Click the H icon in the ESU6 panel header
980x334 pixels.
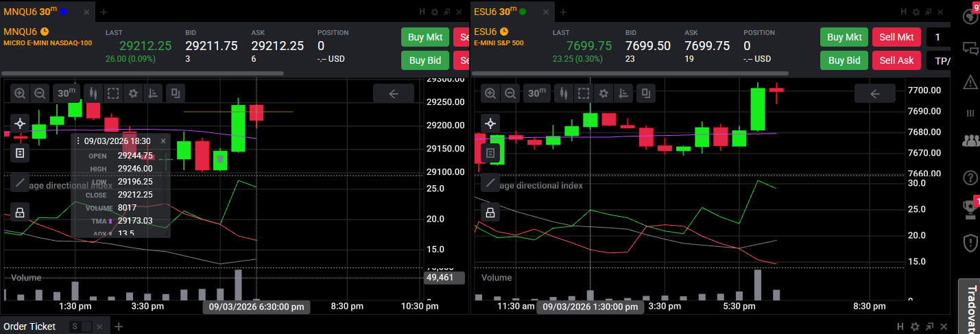tap(904, 12)
